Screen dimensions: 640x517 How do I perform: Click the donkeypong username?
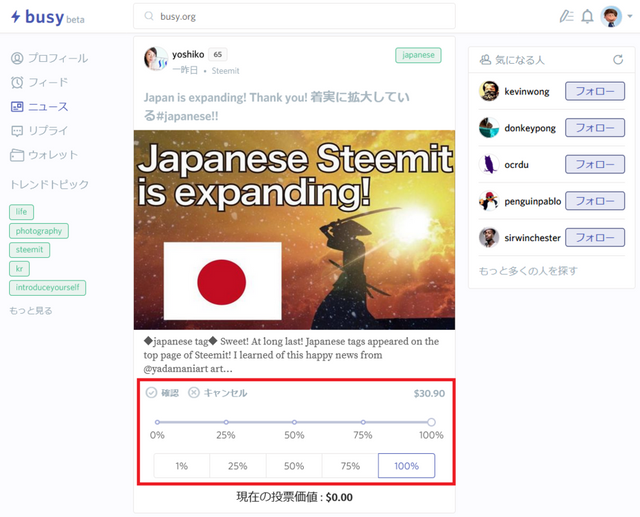tap(530, 128)
